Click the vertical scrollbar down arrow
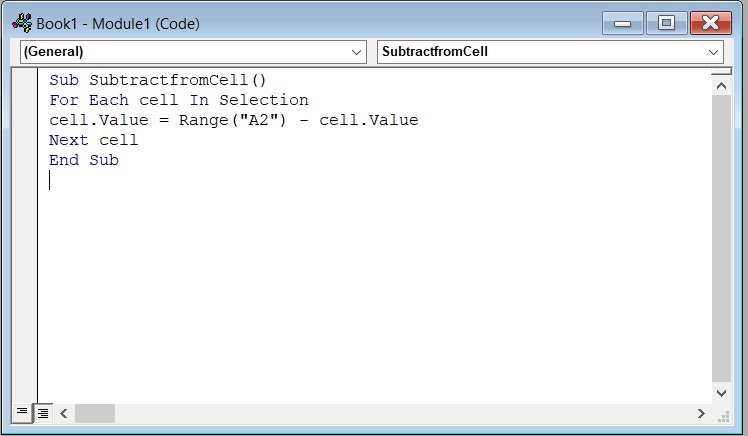Image resolution: width=748 pixels, height=436 pixels. click(x=721, y=393)
